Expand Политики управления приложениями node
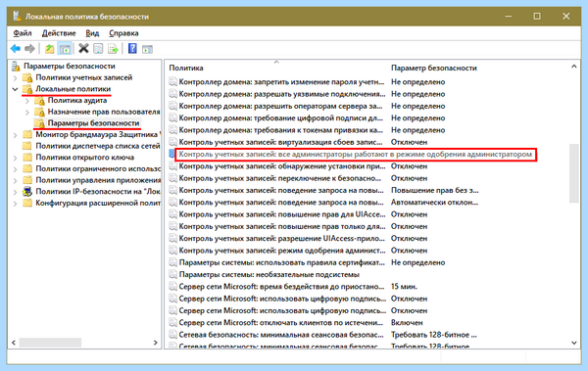The width and height of the screenshot is (588, 371). pos(15,181)
